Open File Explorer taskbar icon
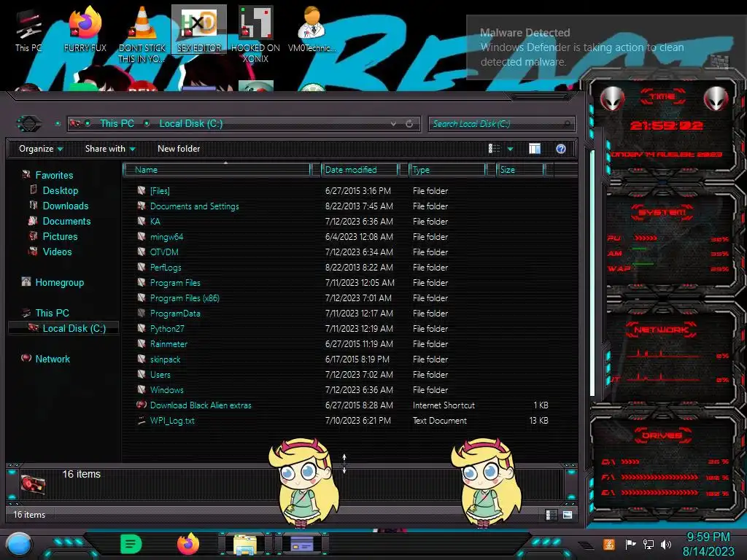Viewport: 747px width, 560px height. [245, 545]
